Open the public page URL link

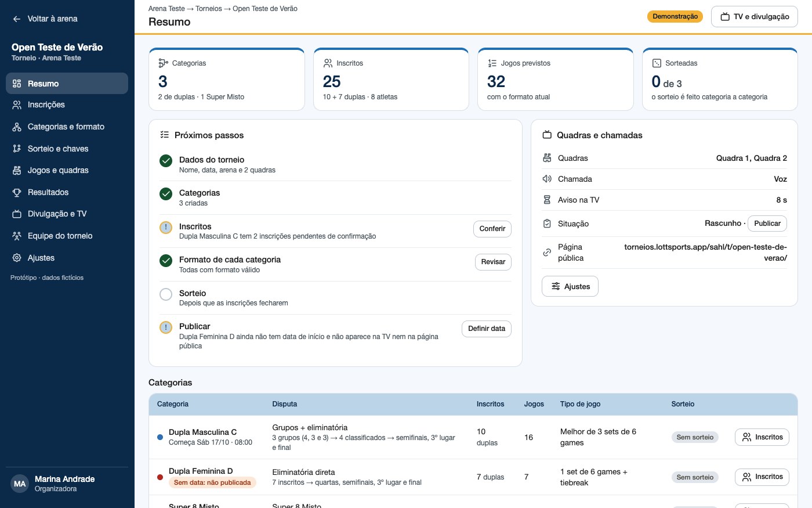[x=705, y=253]
